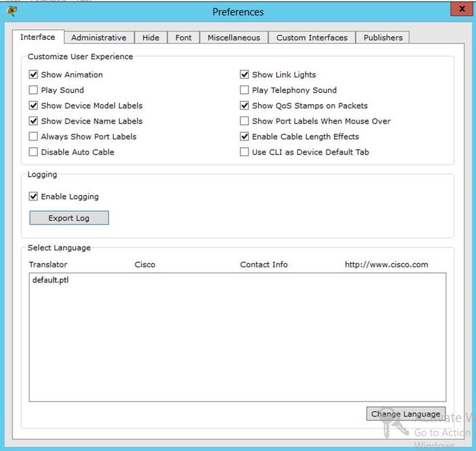Toggle the Show Animation checkbox
Screen dimensions: 476x451
(33, 75)
